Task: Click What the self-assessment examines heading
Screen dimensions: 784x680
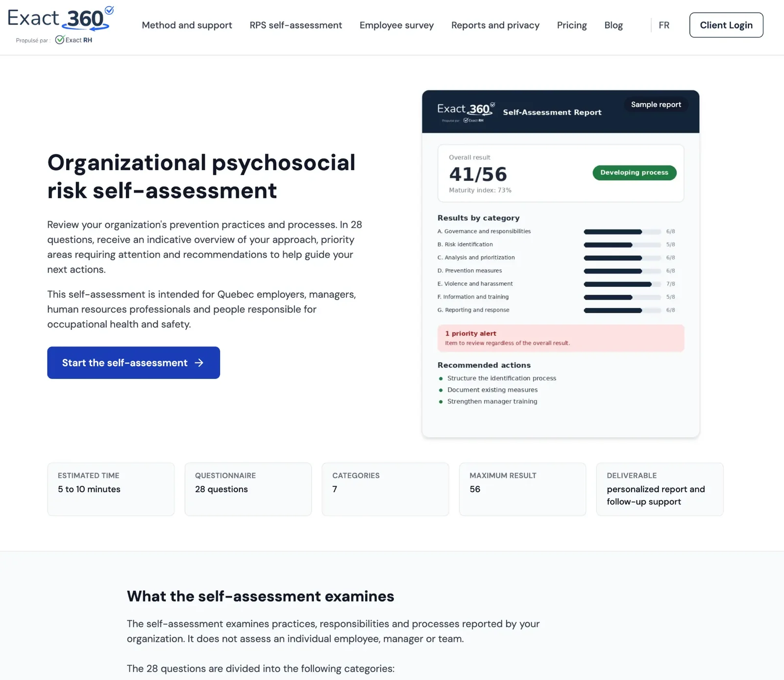Action: pyautogui.click(x=260, y=596)
